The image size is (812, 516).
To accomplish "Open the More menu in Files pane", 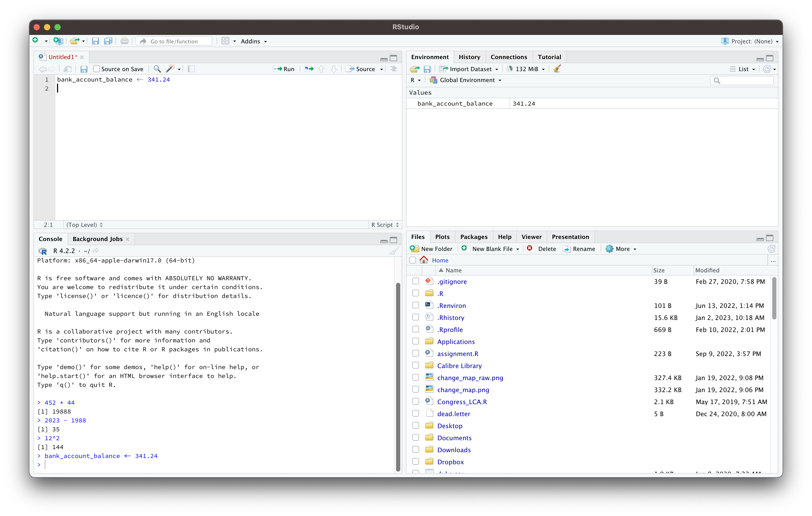I will tap(621, 249).
